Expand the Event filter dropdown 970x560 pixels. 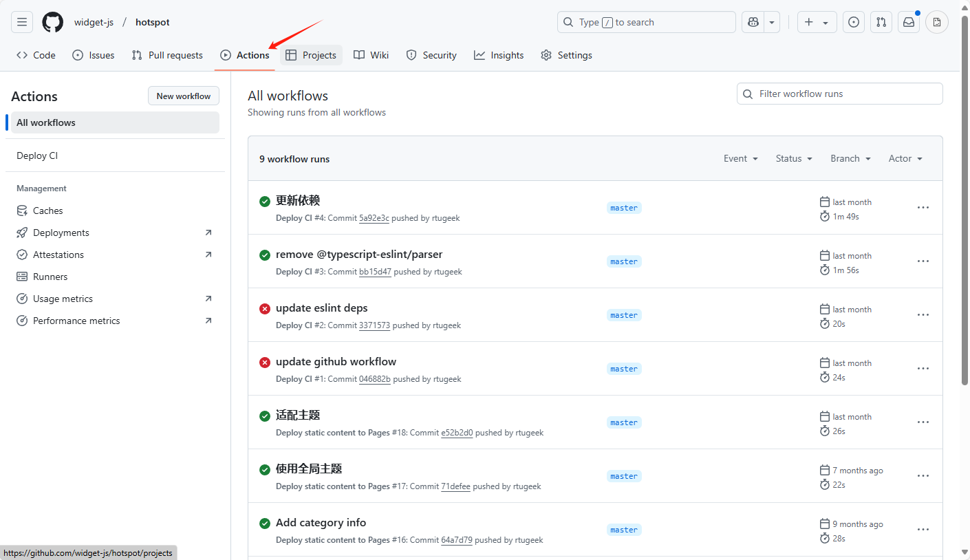coord(741,158)
